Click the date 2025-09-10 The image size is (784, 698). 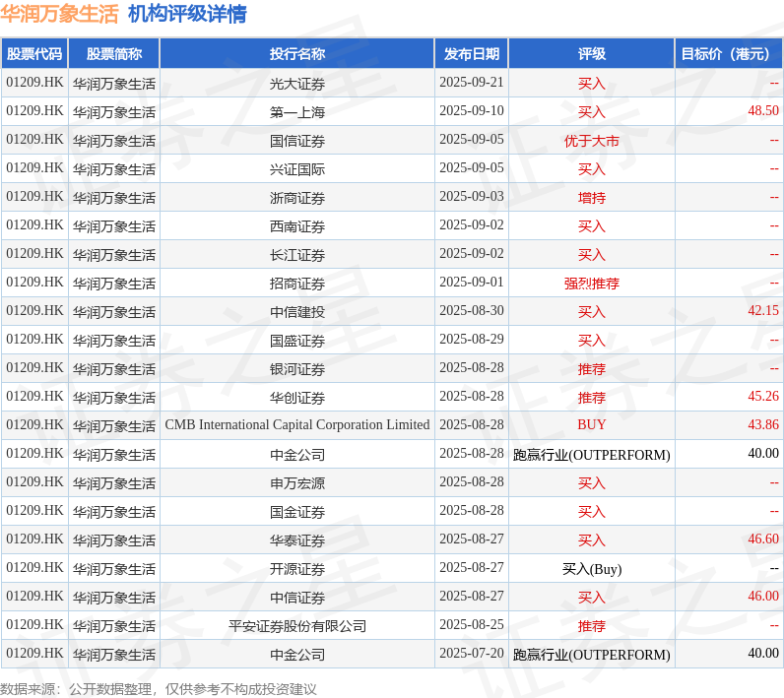(472, 110)
